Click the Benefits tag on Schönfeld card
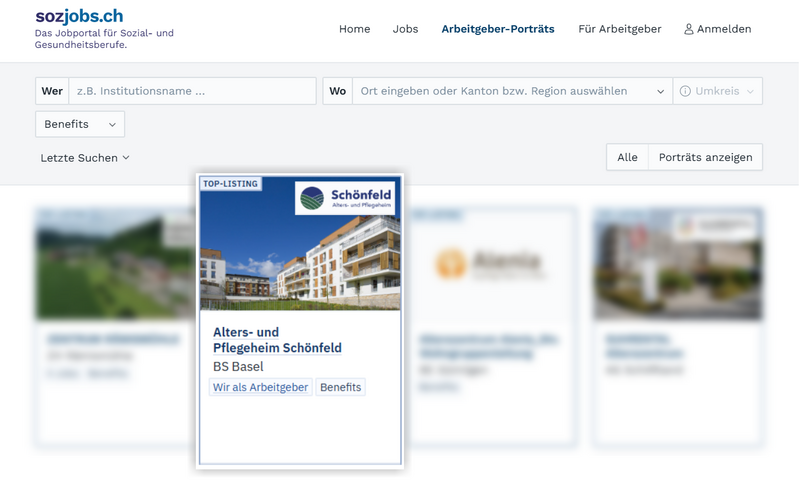 pos(340,387)
